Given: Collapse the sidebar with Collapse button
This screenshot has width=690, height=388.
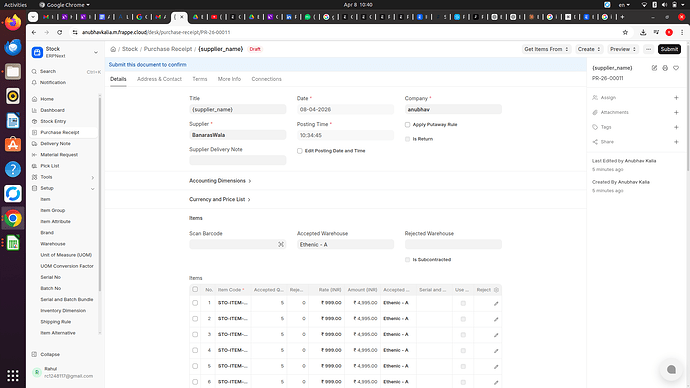Looking at the screenshot, I should pyautogui.click(x=50, y=355).
